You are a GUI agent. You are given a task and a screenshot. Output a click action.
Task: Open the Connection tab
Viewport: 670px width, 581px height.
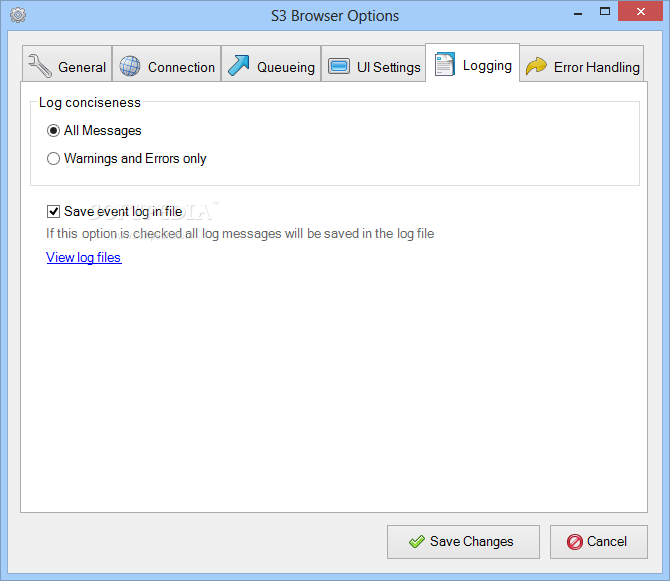point(167,64)
